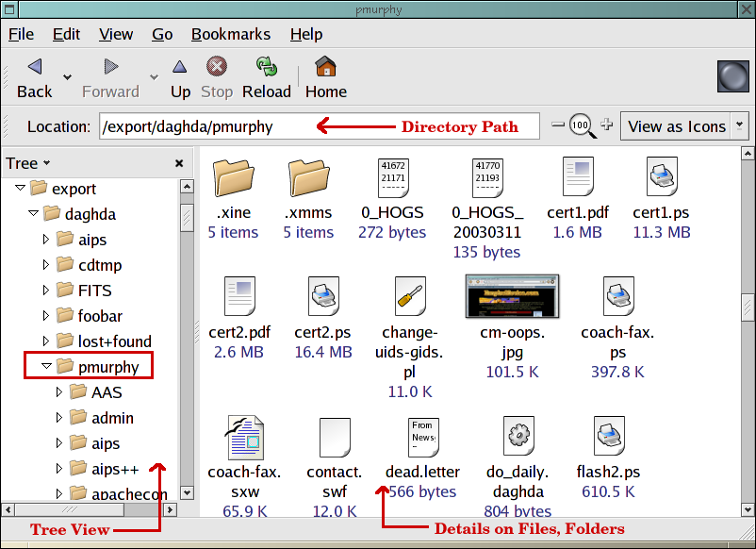Select the cert1.pdf document icon
This screenshot has width=756, height=549.
click(x=578, y=176)
